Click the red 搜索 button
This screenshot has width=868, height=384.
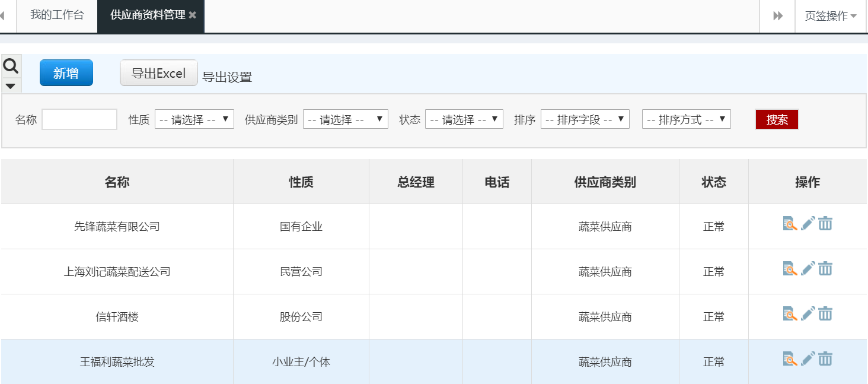(777, 119)
